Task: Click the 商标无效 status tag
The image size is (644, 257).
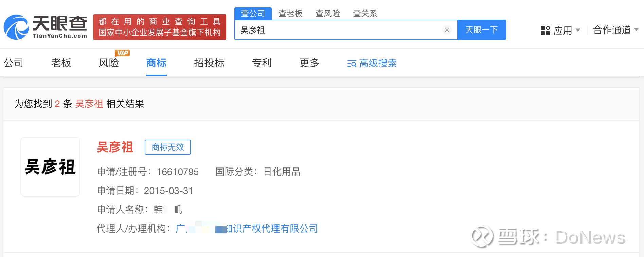Action: [x=168, y=147]
